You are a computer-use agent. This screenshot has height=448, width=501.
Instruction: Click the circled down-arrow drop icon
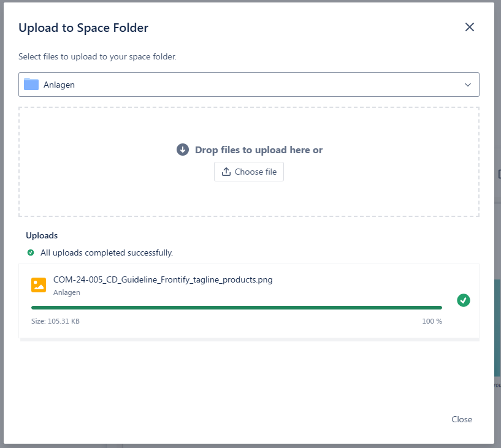(183, 150)
